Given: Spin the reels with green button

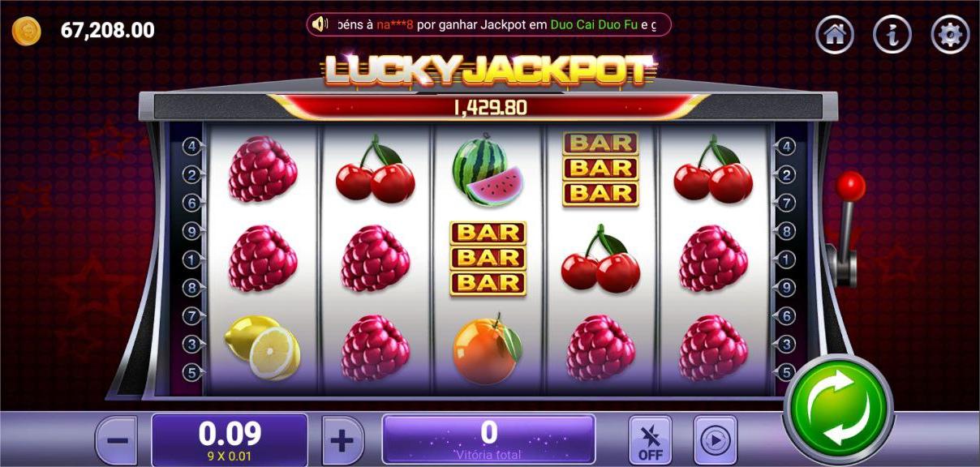Looking at the screenshot, I should pos(839,409).
